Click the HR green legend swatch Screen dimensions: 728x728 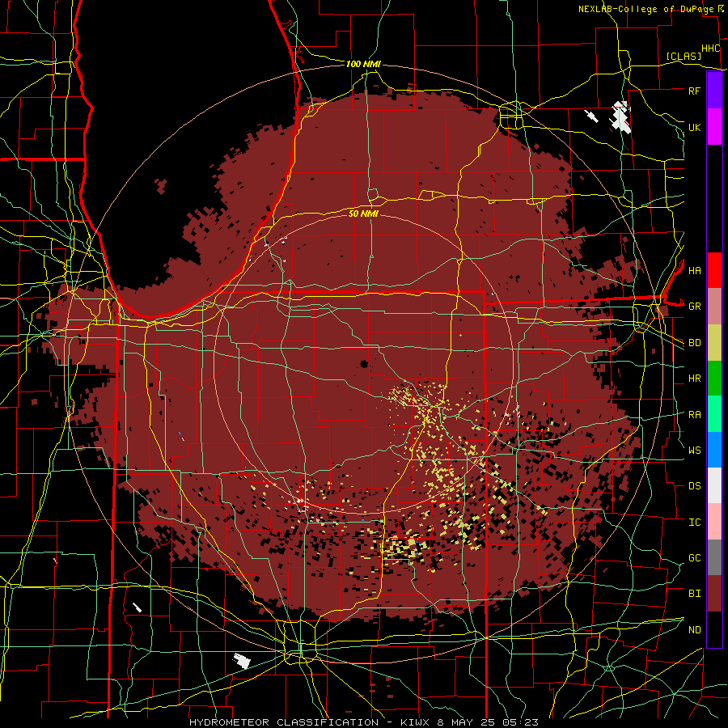714,379
